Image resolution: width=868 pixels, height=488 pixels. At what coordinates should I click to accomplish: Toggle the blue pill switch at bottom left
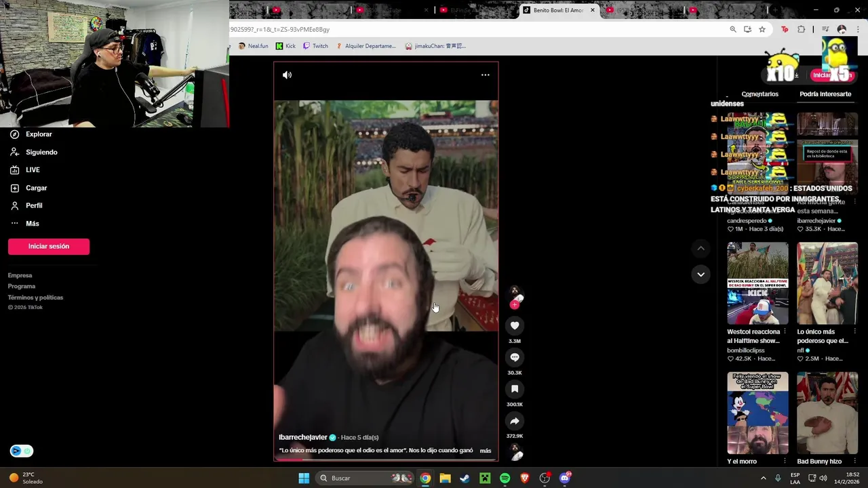coord(21,451)
